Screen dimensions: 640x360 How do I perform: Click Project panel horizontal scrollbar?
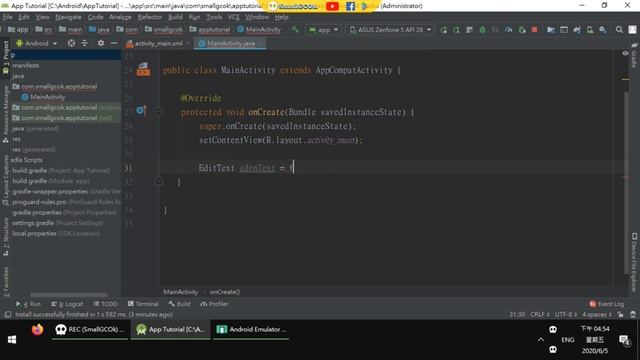[69, 295]
